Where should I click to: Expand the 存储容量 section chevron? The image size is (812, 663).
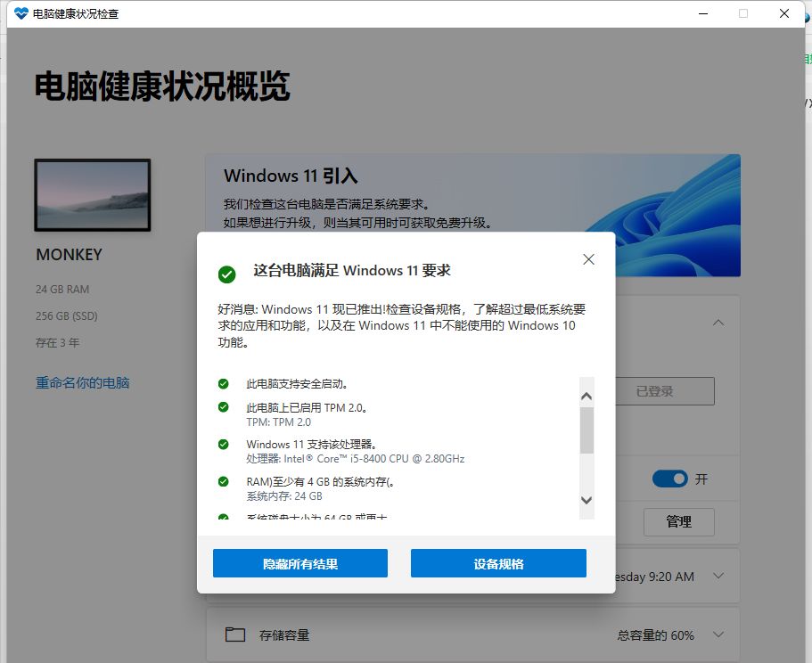pyautogui.click(x=718, y=634)
